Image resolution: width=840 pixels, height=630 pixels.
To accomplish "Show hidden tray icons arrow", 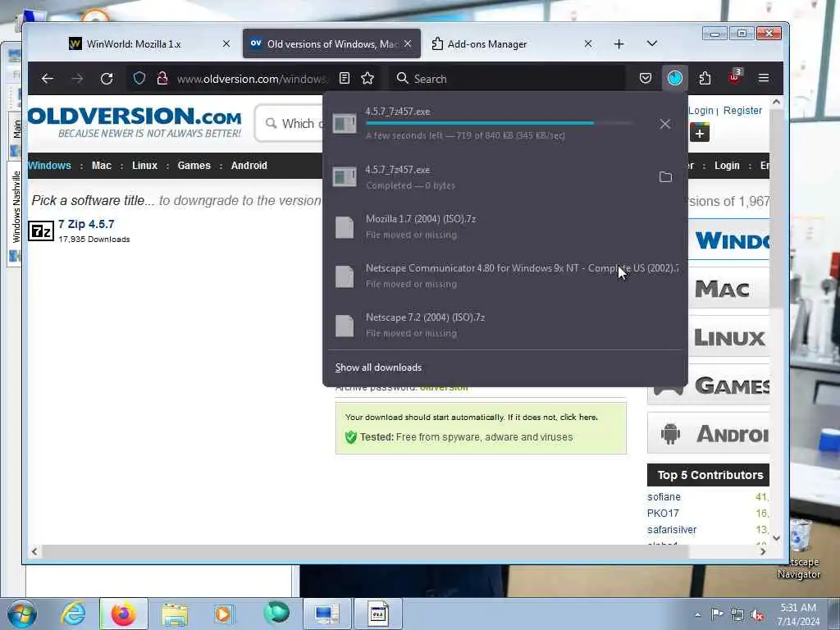I will pos(697,615).
